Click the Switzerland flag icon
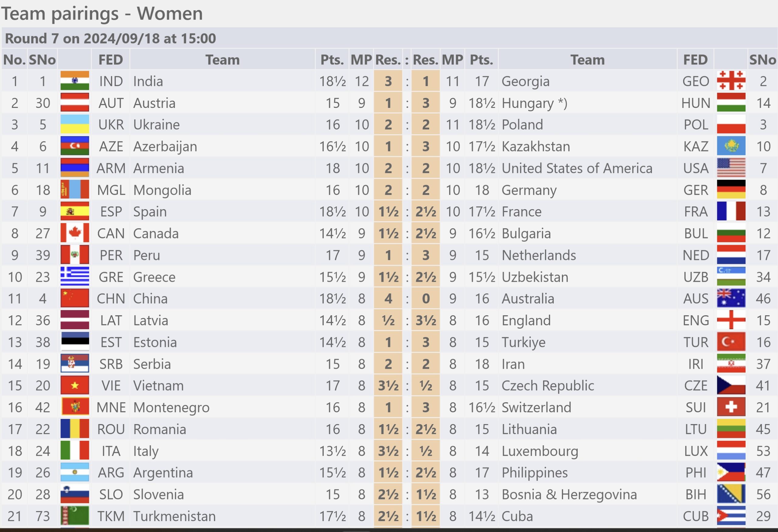Viewport: 778px width, 532px height. tap(731, 407)
